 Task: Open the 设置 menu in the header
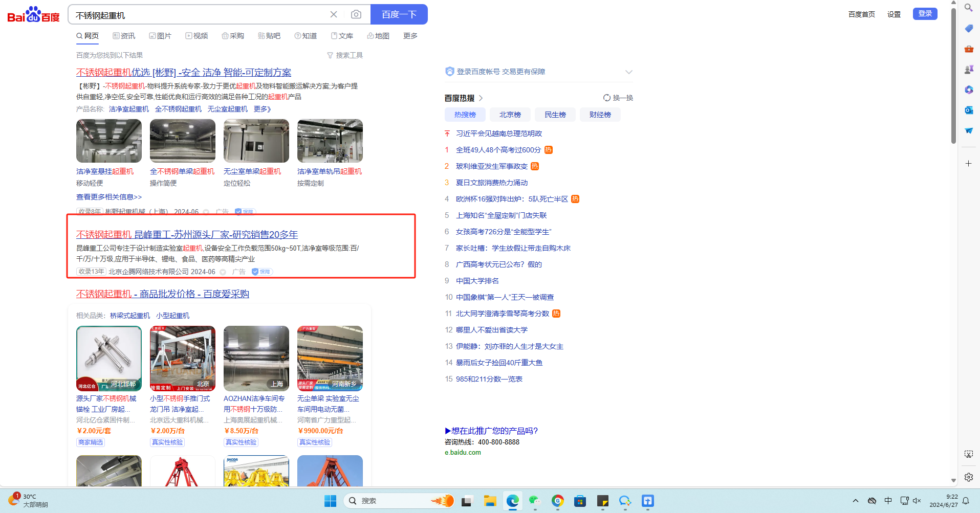point(894,14)
